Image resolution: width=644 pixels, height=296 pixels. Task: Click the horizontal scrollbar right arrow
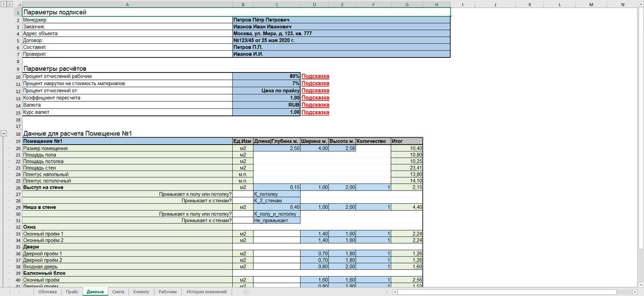coord(635,292)
